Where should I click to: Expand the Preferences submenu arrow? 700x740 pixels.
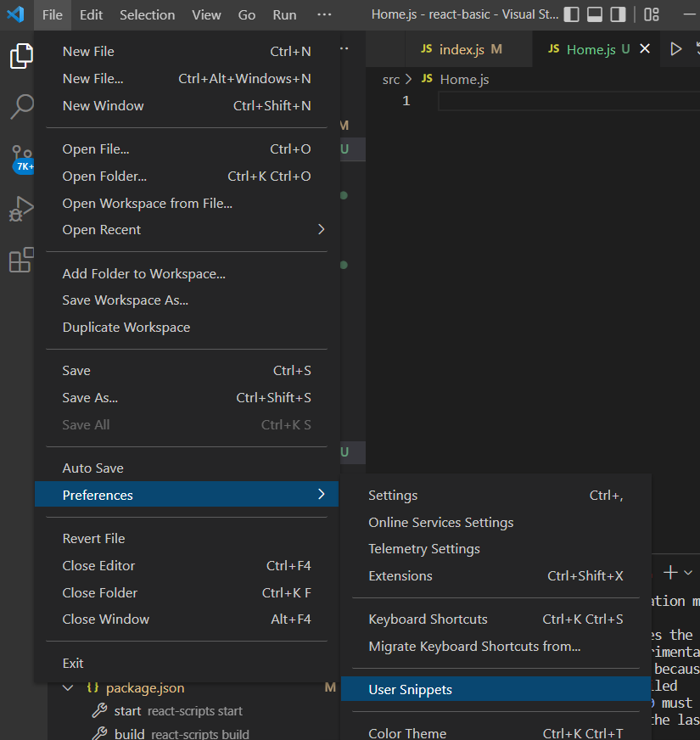point(321,494)
